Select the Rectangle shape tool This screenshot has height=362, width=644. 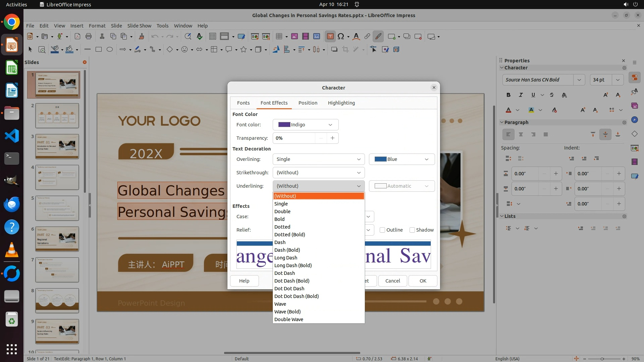click(x=98, y=50)
